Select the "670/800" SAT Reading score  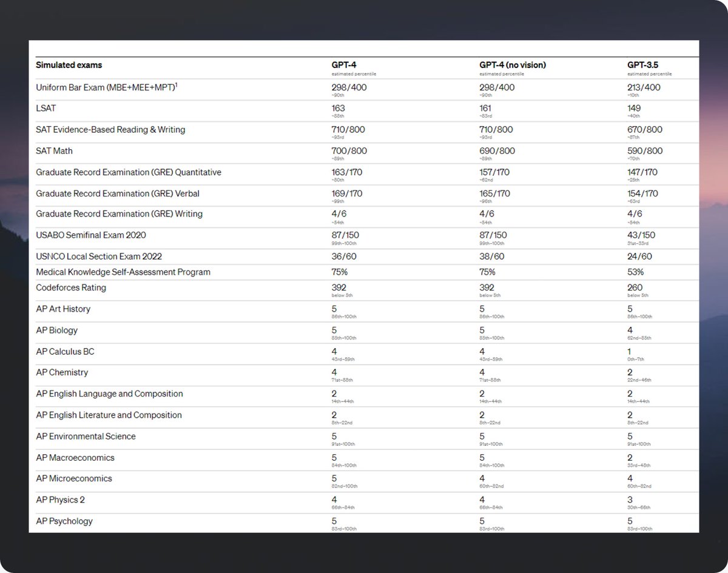pos(645,130)
